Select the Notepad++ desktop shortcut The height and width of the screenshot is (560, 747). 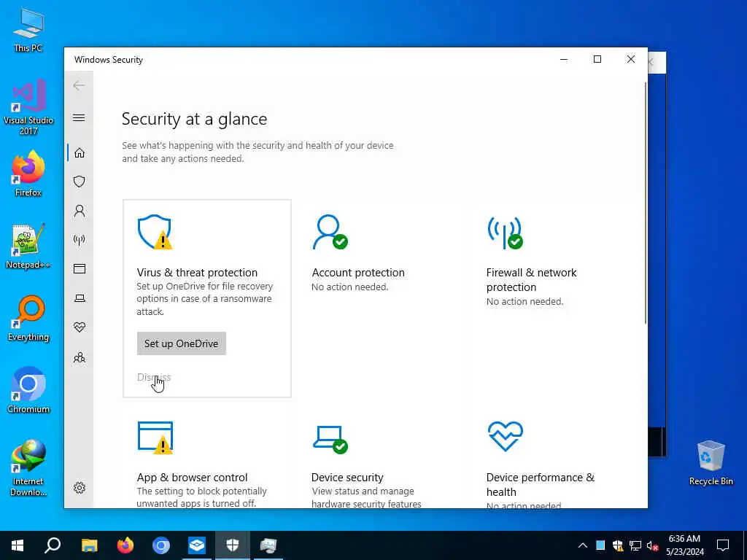[28, 246]
